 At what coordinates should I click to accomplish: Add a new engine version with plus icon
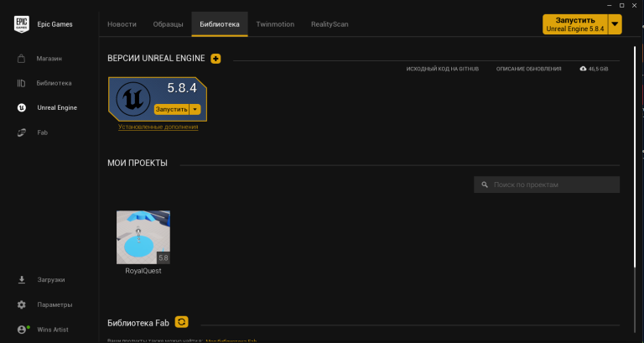[216, 59]
